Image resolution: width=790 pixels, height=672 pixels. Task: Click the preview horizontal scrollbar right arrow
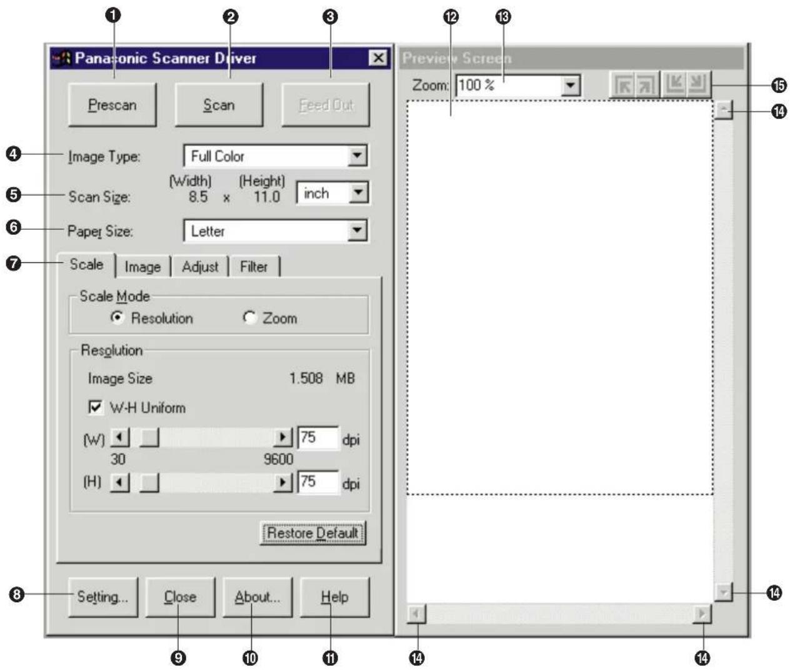click(702, 615)
